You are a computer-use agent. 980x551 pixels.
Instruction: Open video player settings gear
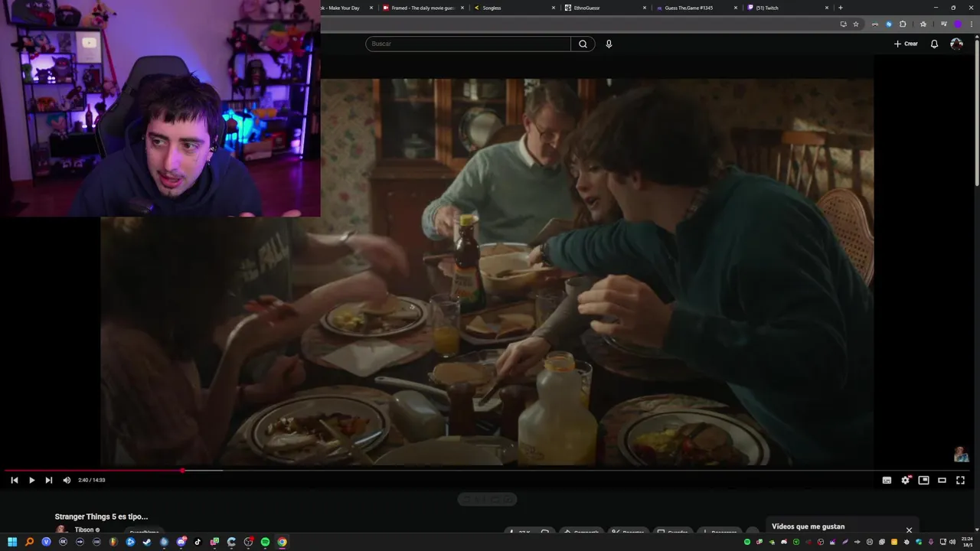click(x=906, y=480)
